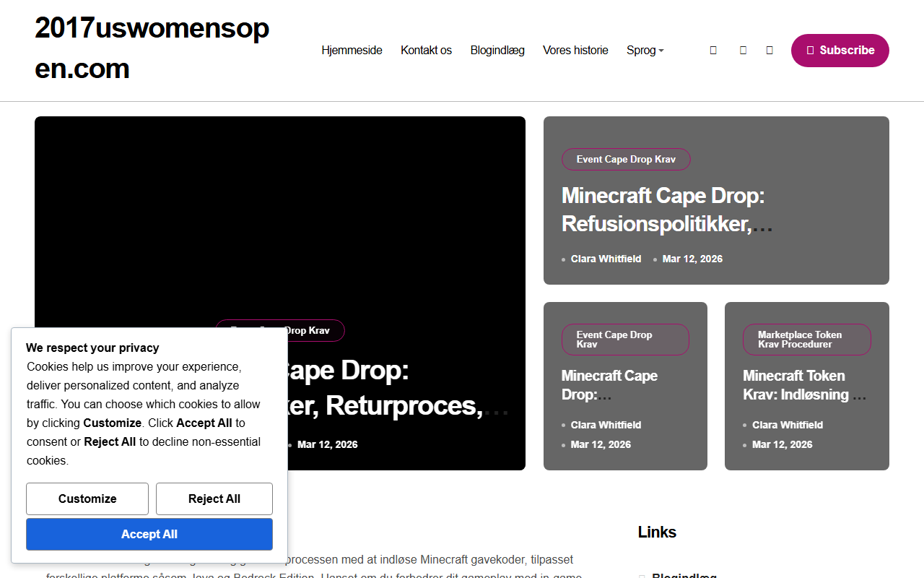Open article Minecraft Cape Drop: Refusionspolitikker

click(667, 210)
